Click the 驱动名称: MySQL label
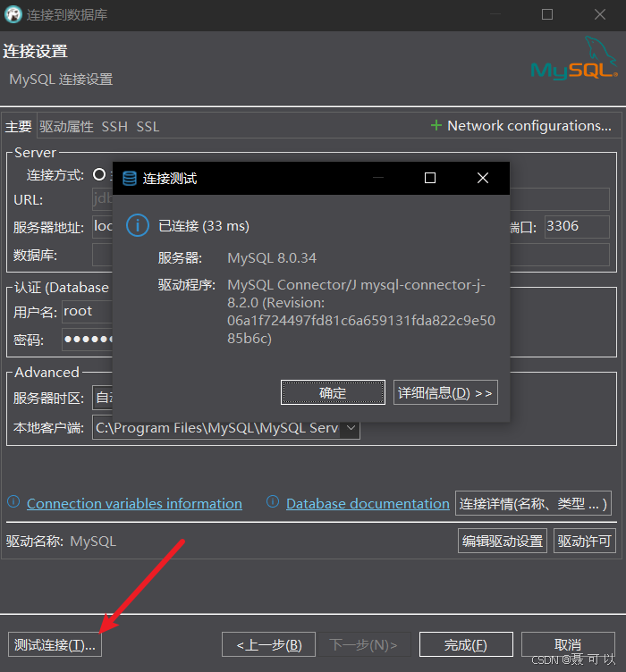This screenshot has height=672, width=626. [x=61, y=541]
